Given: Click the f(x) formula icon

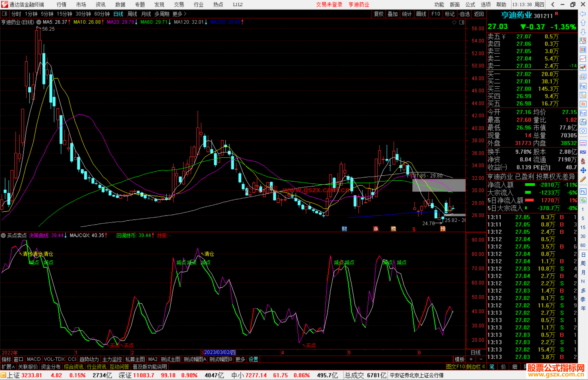Looking at the screenshot, I should pos(583,122).
